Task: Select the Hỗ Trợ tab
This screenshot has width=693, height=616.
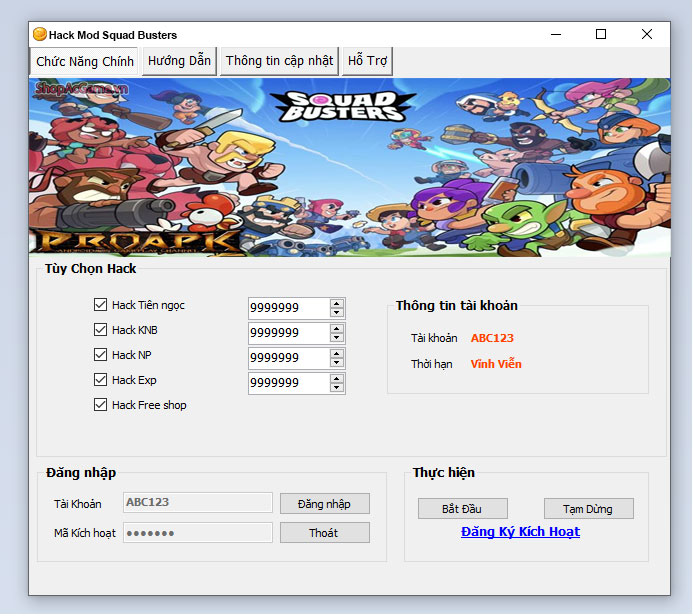Action: 367,61
